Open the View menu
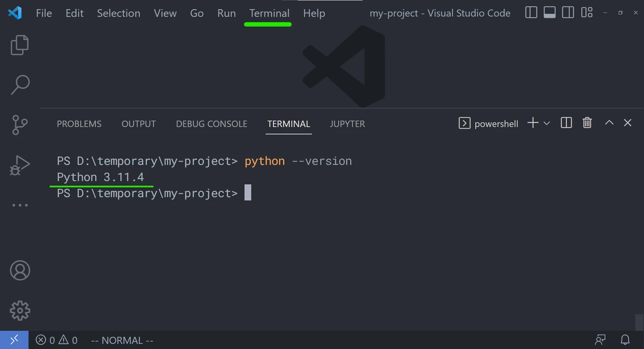644x349 pixels. pos(165,13)
